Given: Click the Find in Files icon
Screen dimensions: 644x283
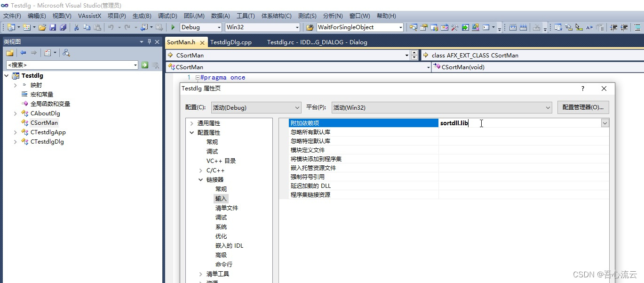Looking at the screenshot, I should pyautogui.click(x=310, y=27).
